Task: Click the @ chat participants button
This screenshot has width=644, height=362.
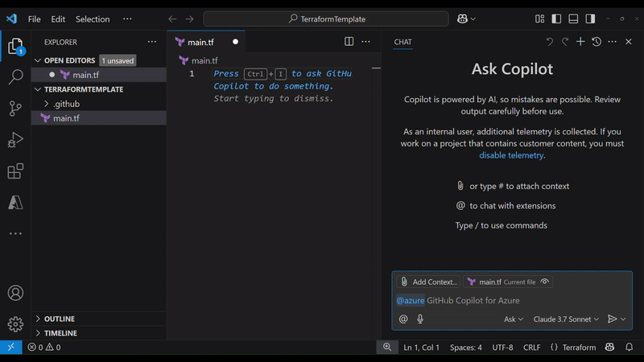Action: click(403, 319)
